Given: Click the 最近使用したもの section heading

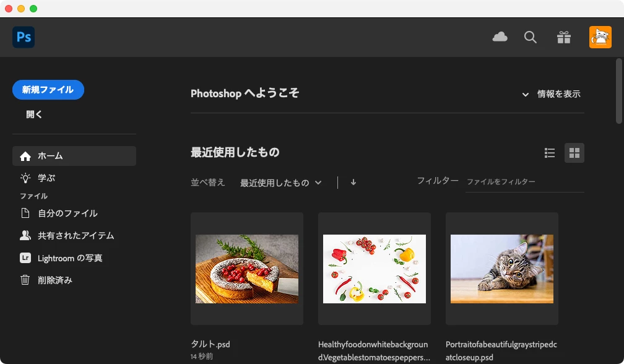Looking at the screenshot, I should [235, 152].
